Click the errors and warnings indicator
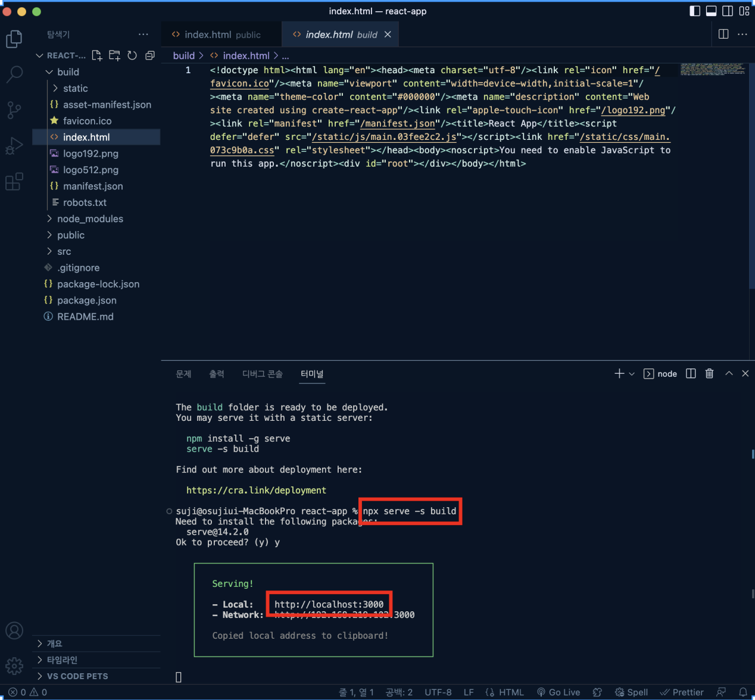This screenshot has height=700, width=755. point(27,692)
